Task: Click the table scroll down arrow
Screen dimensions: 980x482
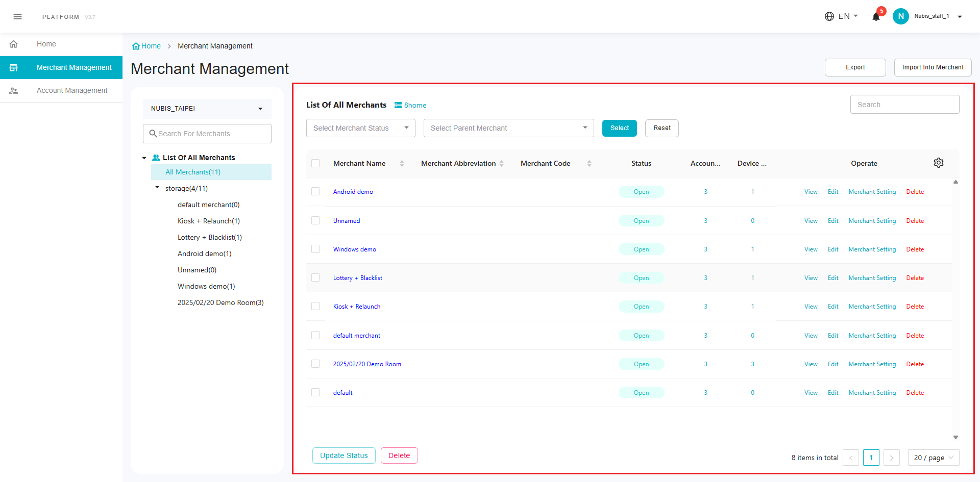Action: 955,438
